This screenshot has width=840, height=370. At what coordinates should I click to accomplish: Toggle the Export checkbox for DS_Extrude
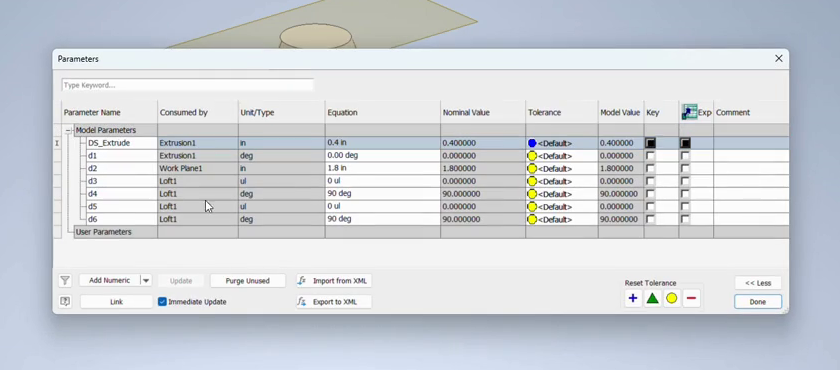click(685, 143)
